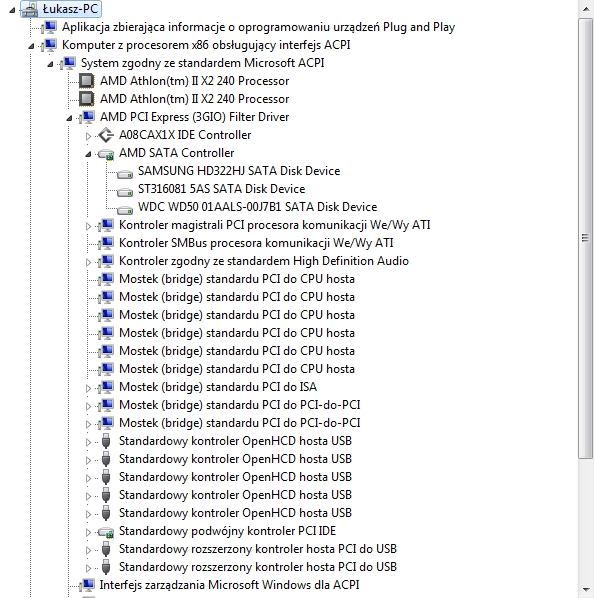Viewport: 594px width, 598px height.
Task: Click the SAMSUNG HD322HJ disk drive icon
Action: pos(125,174)
